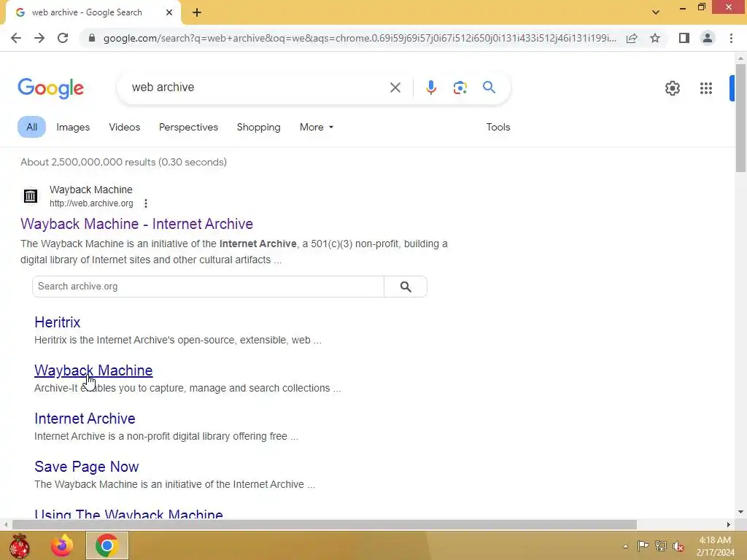Expand the More filter dropdown

point(317,127)
